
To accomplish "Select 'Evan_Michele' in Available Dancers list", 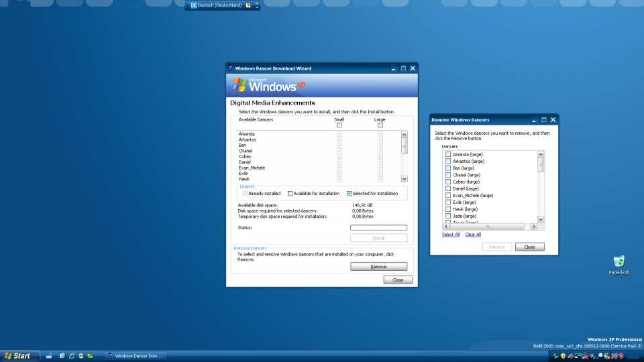I will tap(252, 168).
